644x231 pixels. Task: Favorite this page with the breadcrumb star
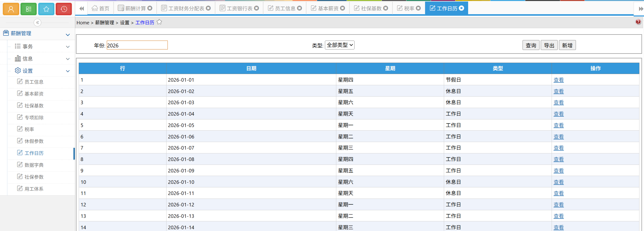tap(159, 22)
